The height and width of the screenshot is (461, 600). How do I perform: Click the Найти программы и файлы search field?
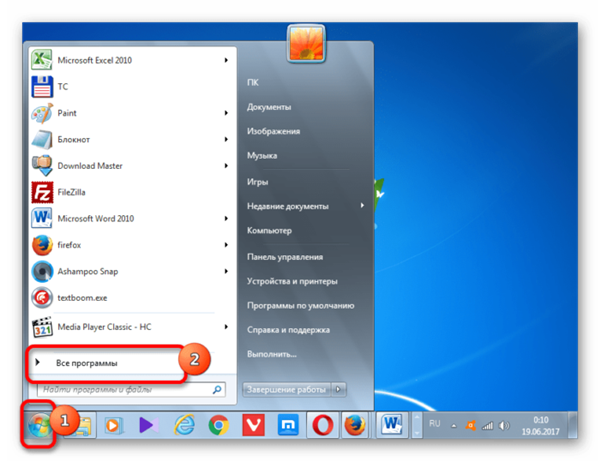(x=131, y=390)
